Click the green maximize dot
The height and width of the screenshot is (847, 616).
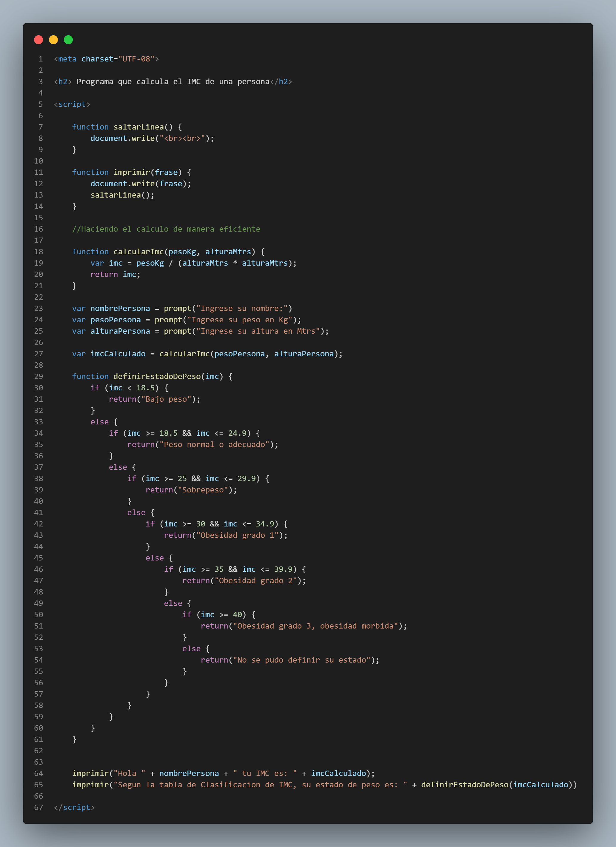pos(68,40)
